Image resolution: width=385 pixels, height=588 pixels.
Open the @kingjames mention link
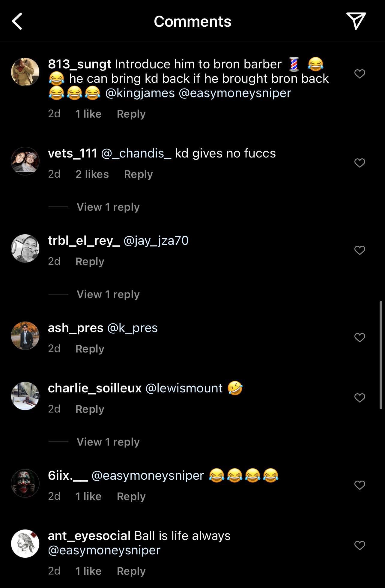coord(140,93)
